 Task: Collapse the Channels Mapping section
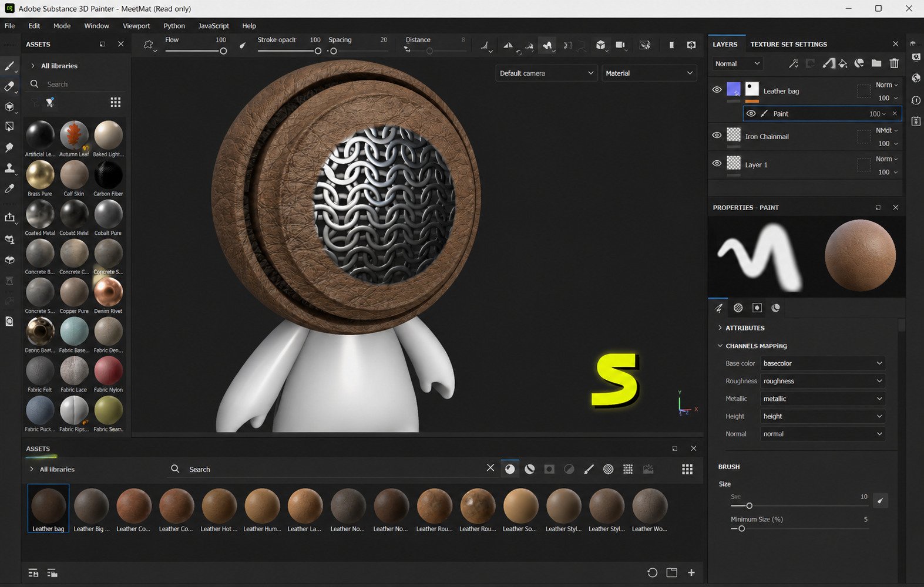752,346
